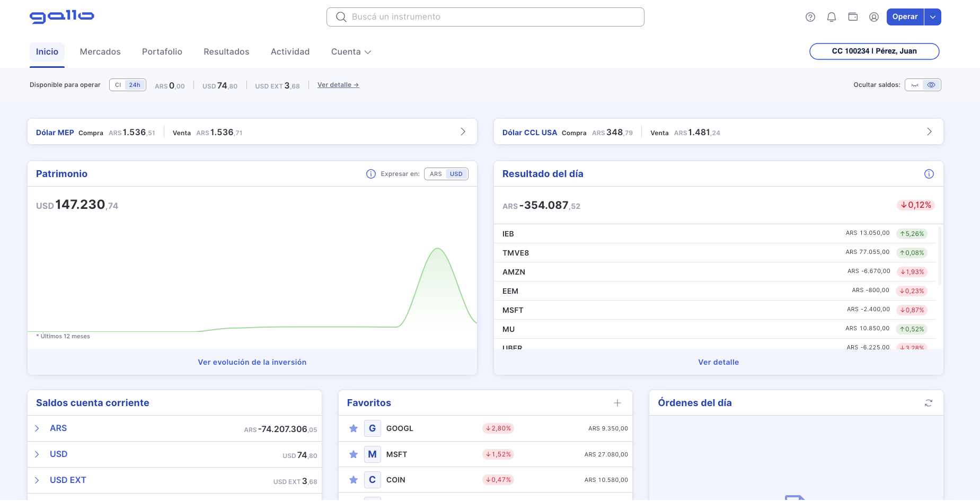This screenshot has width=980, height=501.
Task: Click the COIN C logo tile
Action: coord(373,480)
